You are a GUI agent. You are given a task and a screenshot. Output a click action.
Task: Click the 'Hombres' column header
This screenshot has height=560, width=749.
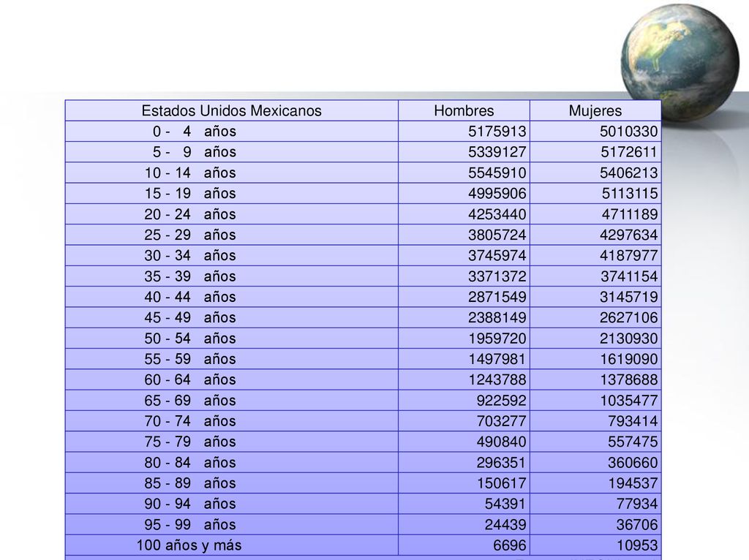[x=464, y=111]
